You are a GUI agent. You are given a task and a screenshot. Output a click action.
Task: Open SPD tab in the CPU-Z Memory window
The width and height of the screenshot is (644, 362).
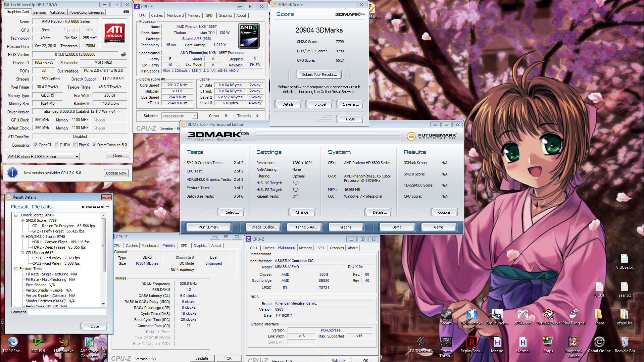pyautogui.click(x=184, y=246)
